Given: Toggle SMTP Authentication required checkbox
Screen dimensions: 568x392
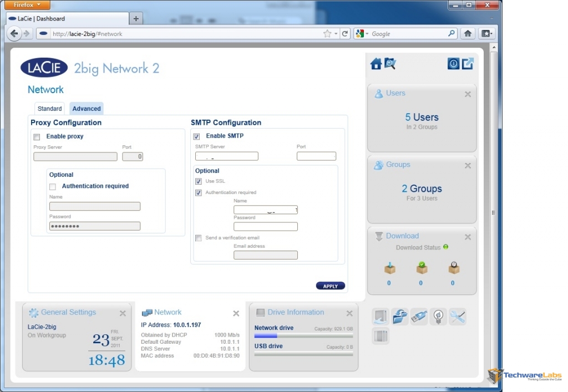Looking at the screenshot, I should click(199, 192).
